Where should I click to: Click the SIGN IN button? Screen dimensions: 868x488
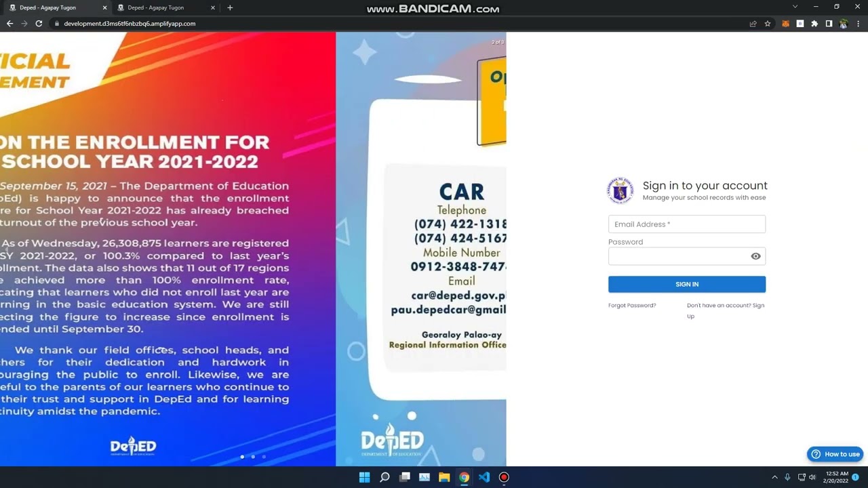click(687, 284)
